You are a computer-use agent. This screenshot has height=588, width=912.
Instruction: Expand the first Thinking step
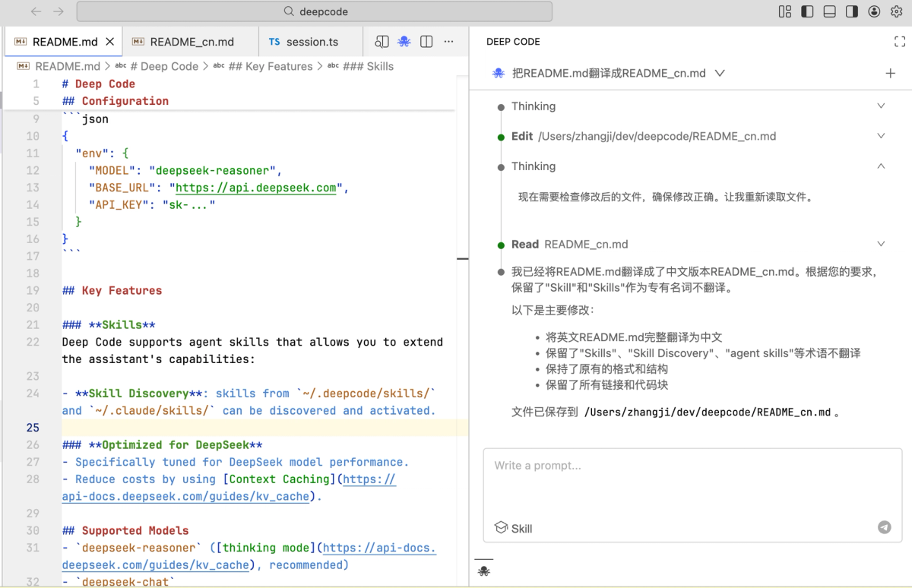pos(881,106)
